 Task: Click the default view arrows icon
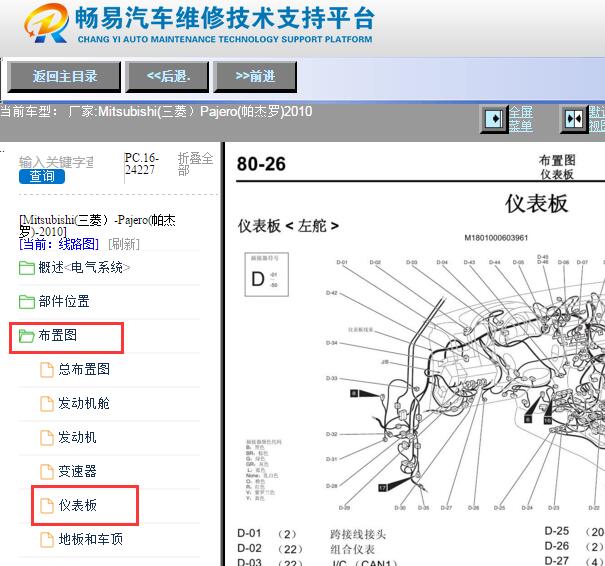(x=574, y=119)
